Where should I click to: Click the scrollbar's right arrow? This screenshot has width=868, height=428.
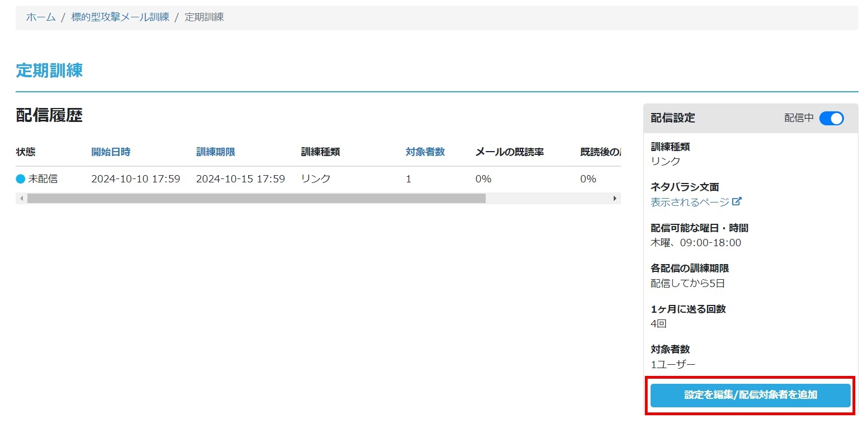[615, 199]
